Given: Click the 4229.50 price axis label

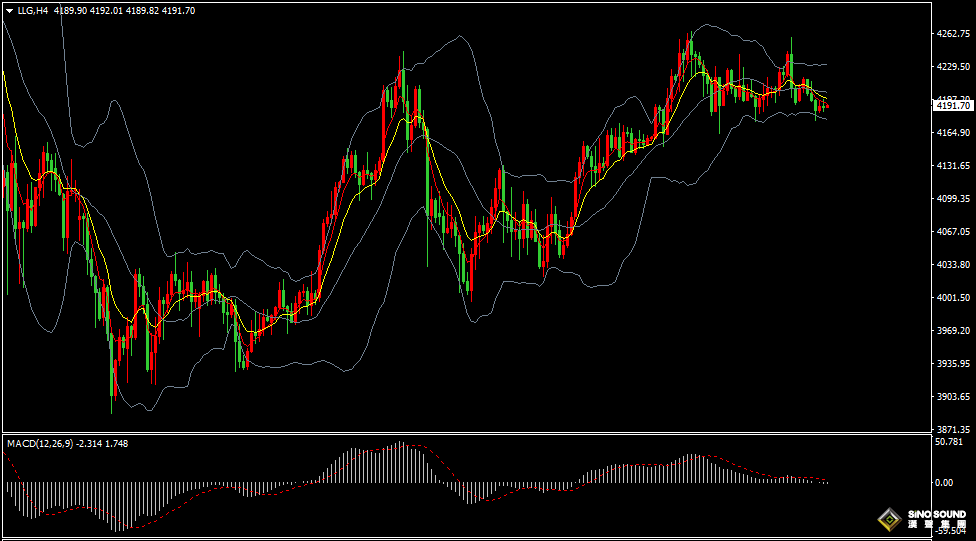Looking at the screenshot, I should (952, 67).
